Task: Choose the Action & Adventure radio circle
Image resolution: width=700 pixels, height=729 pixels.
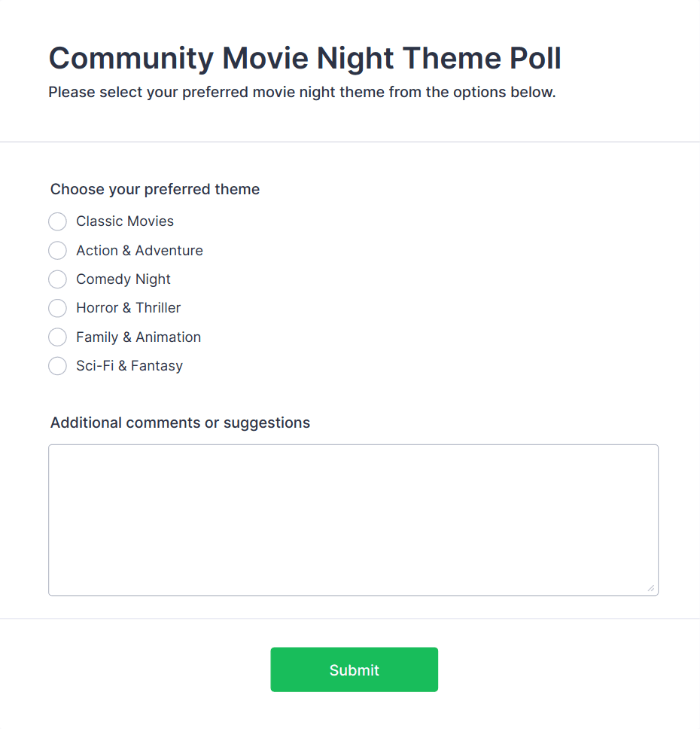Action: coord(57,250)
